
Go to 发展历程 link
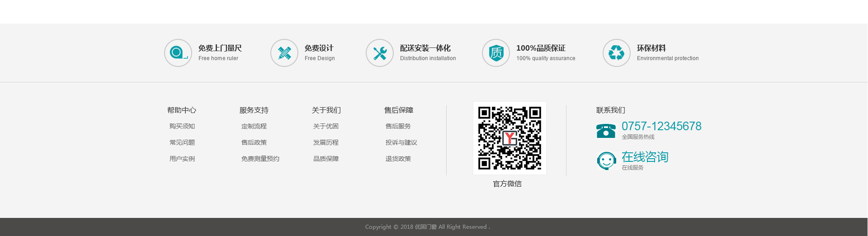point(326,142)
